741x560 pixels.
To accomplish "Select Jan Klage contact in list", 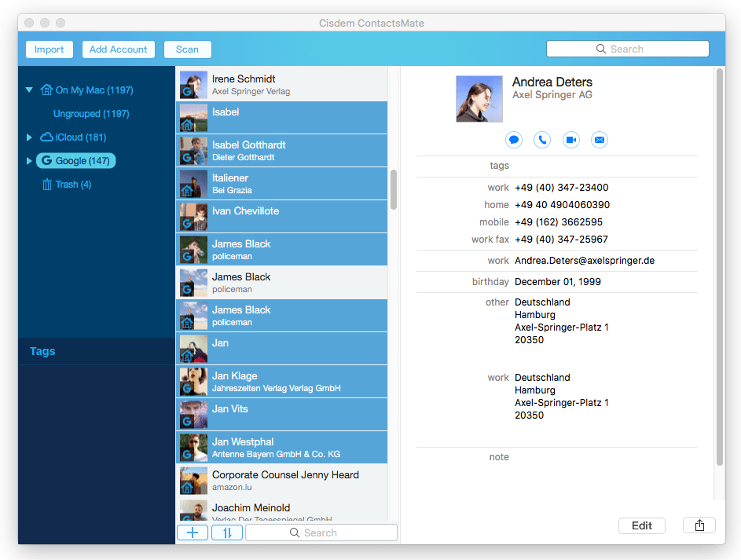I will click(x=283, y=381).
